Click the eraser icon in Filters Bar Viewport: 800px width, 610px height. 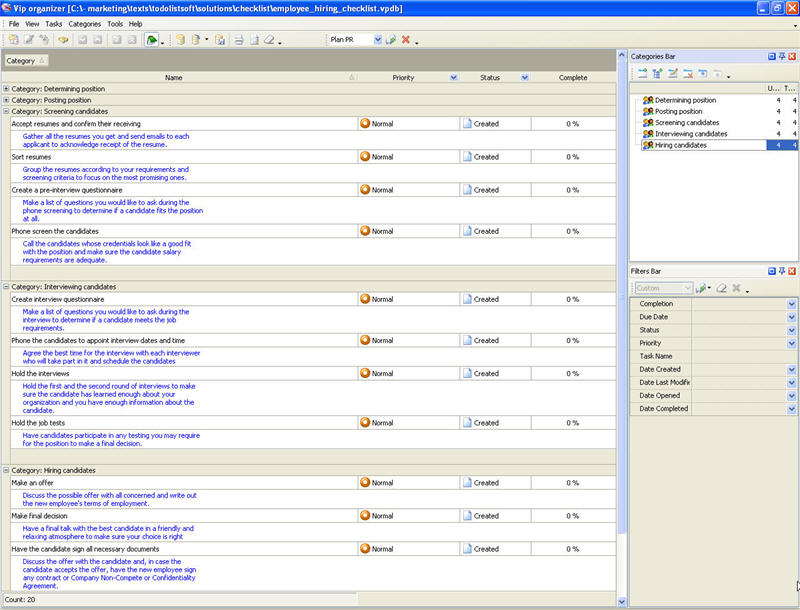coord(721,288)
